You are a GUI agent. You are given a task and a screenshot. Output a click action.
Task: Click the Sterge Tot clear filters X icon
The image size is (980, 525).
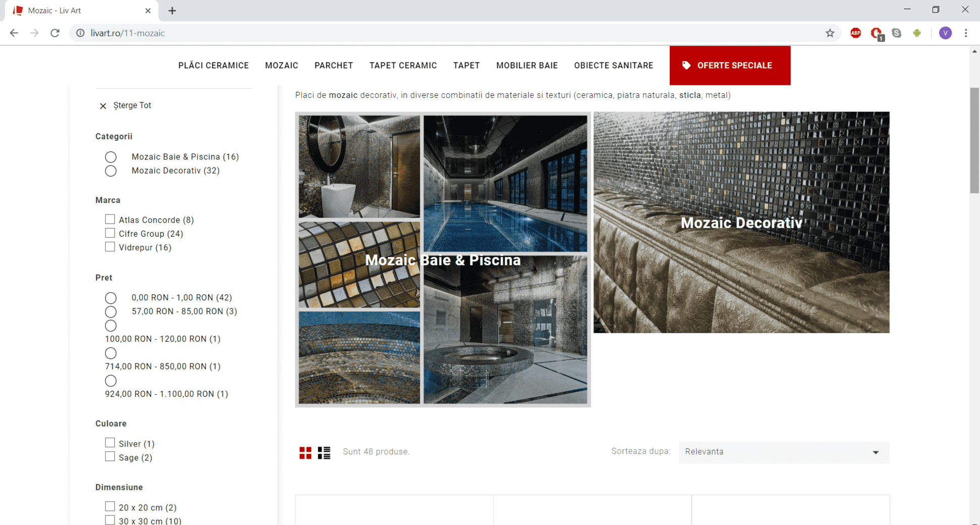click(x=103, y=106)
